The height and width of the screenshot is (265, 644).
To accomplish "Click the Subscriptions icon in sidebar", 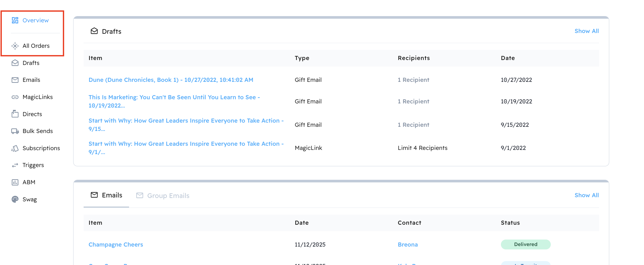I will [x=15, y=148].
